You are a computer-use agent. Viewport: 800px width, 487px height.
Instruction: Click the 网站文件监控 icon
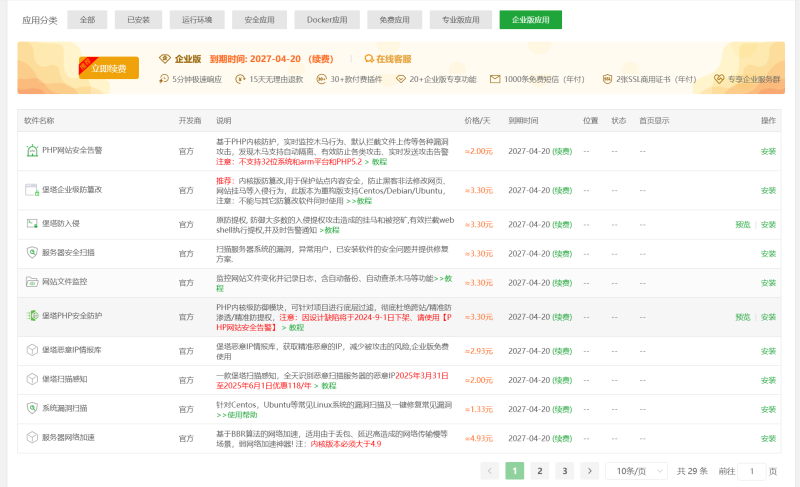pyautogui.click(x=31, y=282)
